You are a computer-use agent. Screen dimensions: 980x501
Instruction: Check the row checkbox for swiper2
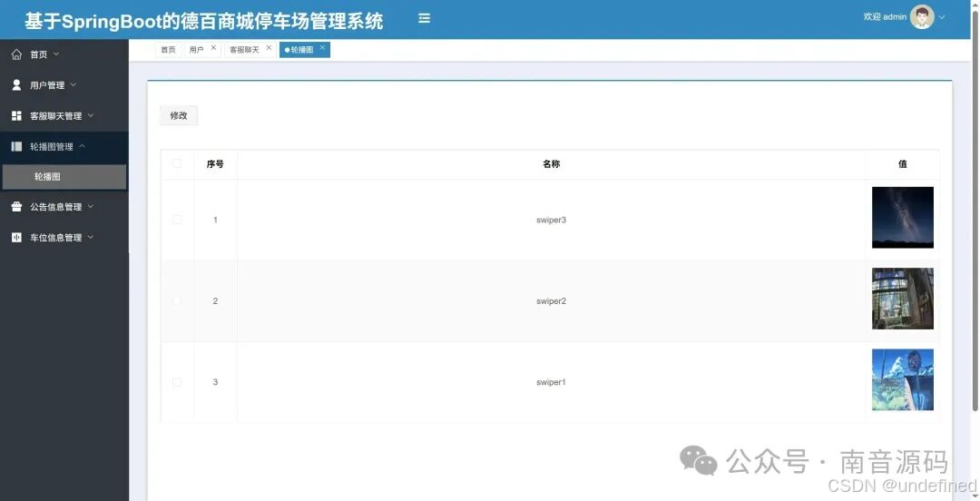point(177,300)
